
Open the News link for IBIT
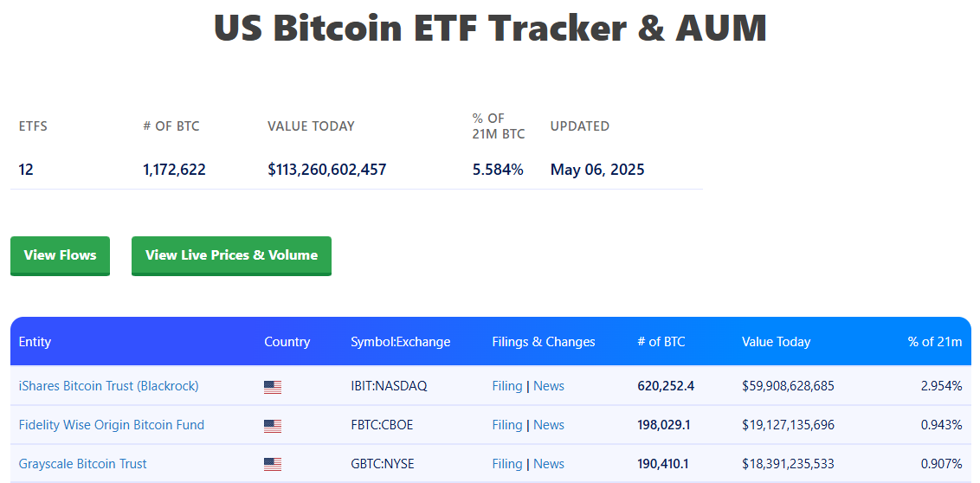pyautogui.click(x=549, y=386)
